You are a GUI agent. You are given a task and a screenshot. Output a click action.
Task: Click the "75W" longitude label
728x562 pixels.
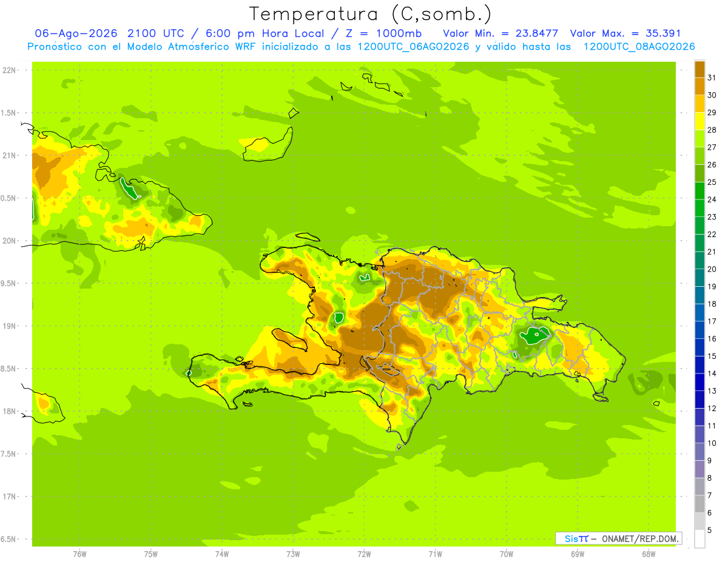(151, 554)
